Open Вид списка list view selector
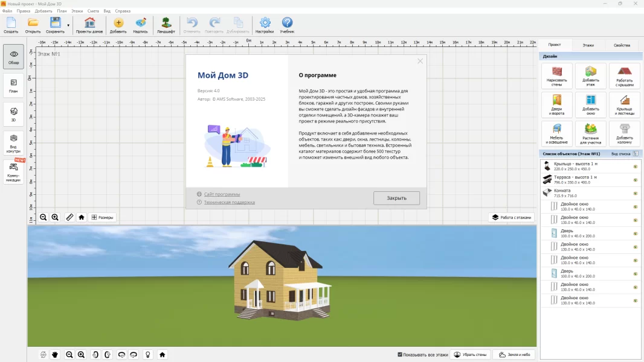 tap(625, 154)
